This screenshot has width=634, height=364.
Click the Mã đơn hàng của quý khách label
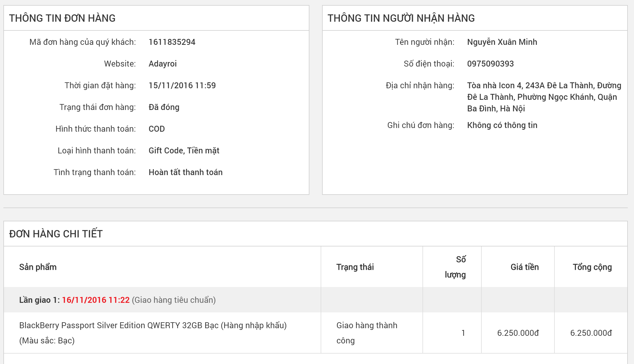pos(83,42)
